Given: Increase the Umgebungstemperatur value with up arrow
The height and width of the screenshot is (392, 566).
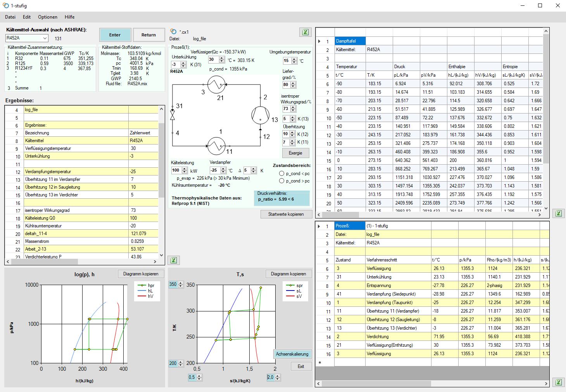Looking at the screenshot, I should [294, 59].
